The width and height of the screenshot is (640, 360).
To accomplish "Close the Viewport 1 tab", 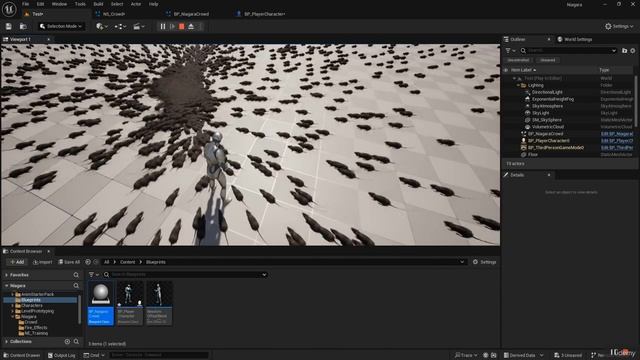I will pyautogui.click(x=49, y=40).
